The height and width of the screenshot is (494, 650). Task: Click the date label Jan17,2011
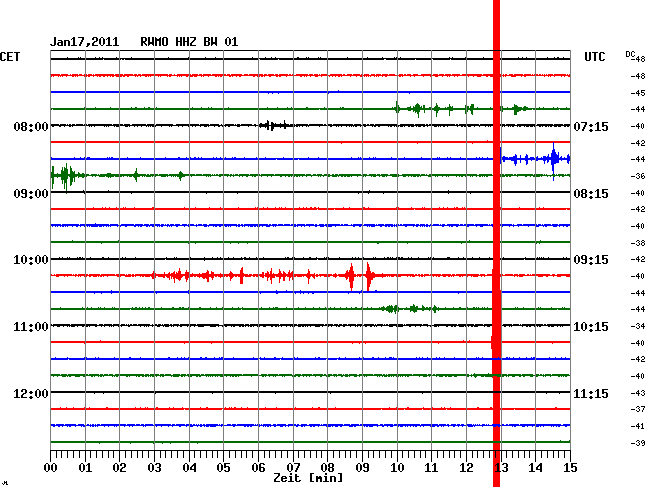pyautogui.click(x=85, y=42)
